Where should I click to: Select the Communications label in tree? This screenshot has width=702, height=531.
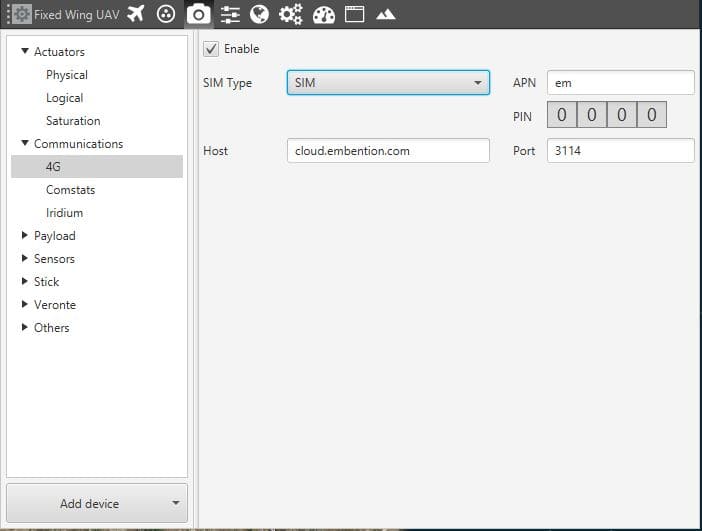pyautogui.click(x=78, y=144)
